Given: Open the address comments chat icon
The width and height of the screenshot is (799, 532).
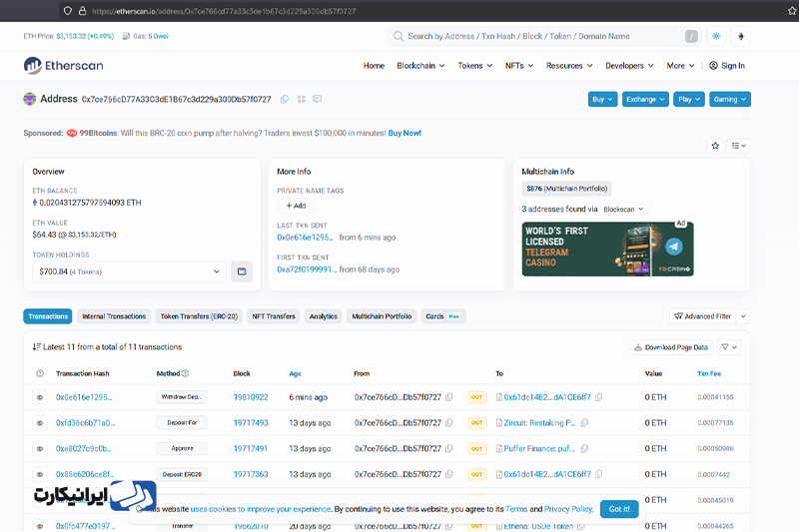Looking at the screenshot, I should tap(317, 99).
